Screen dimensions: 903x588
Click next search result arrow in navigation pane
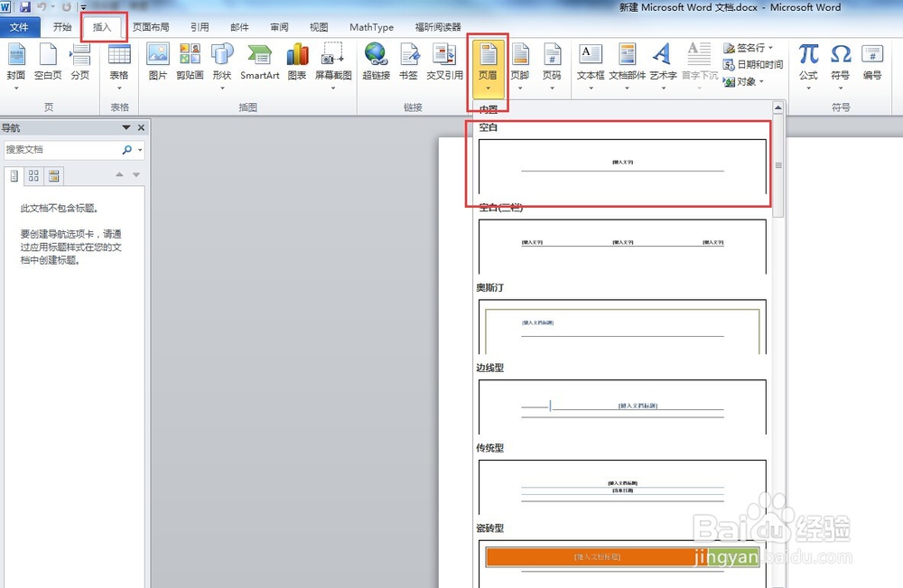point(136,174)
